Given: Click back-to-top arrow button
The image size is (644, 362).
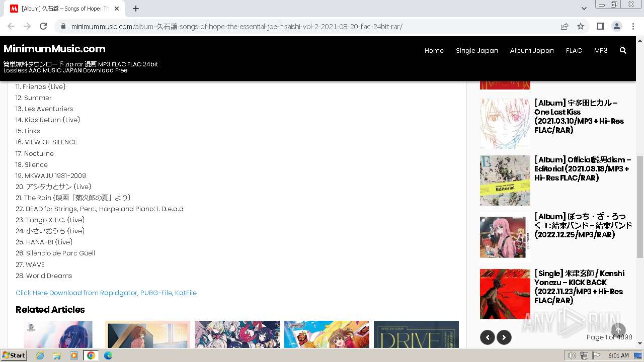Looking at the screenshot, I should pyautogui.click(x=618, y=330).
